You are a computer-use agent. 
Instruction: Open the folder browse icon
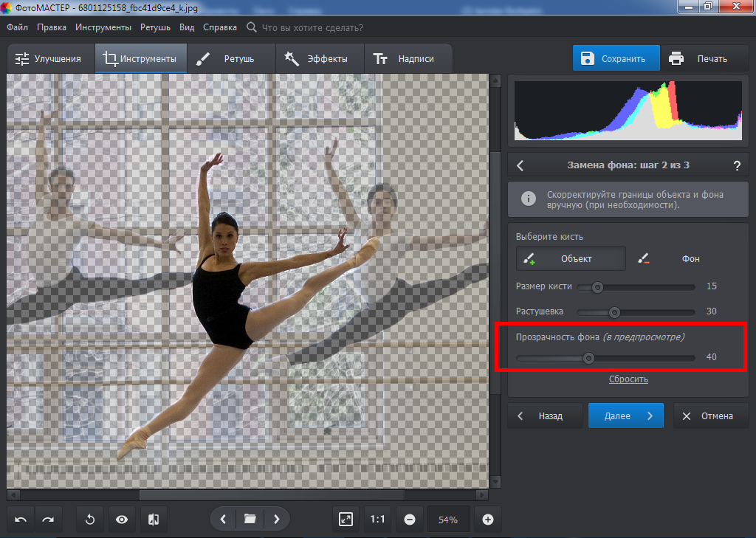click(x=250, y=520)
